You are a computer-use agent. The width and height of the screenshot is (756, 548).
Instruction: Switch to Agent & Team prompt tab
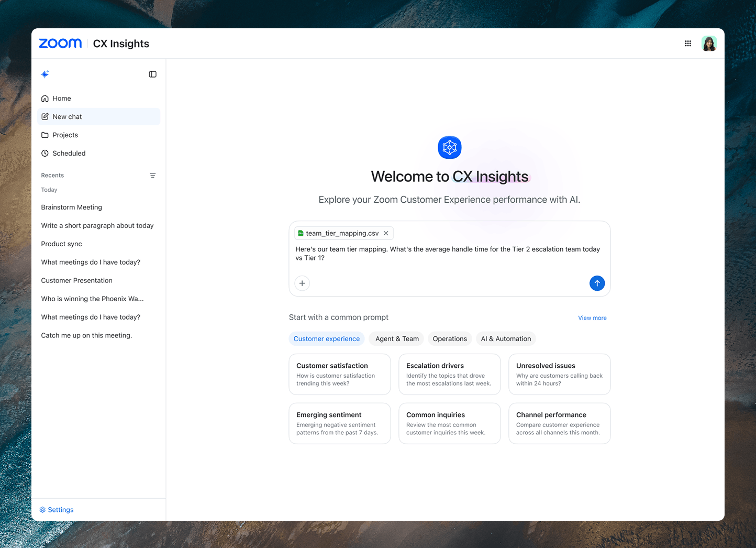(397, 339)
